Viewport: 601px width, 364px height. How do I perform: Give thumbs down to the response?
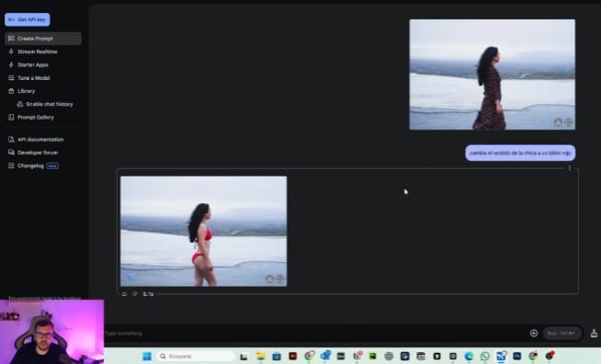point(135,294)
